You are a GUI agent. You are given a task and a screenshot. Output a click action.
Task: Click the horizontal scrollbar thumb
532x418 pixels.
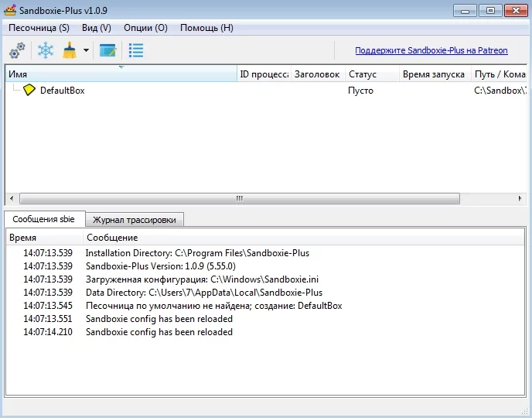(240, 198)
